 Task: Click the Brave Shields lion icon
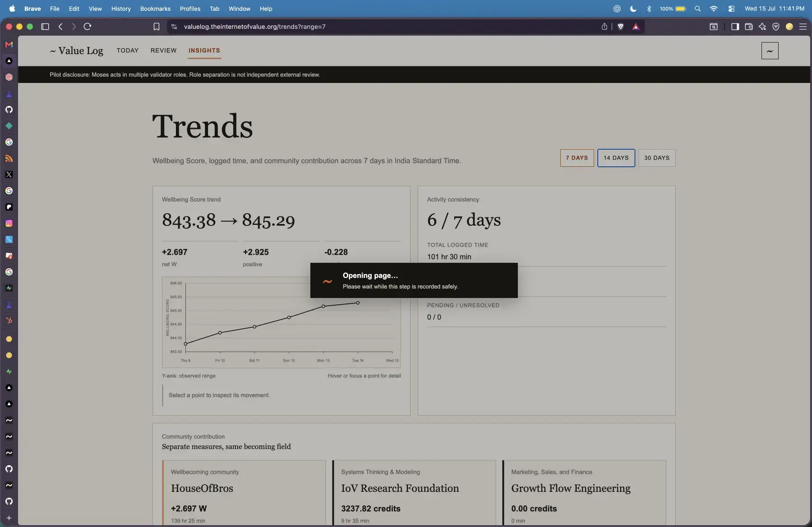(x=621, y=27)
